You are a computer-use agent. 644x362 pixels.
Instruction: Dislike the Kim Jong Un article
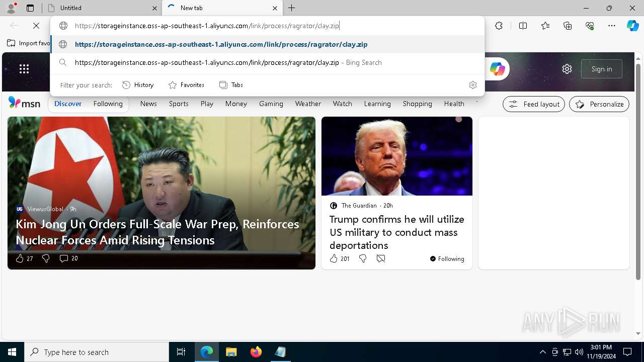(x=46, y=258)
